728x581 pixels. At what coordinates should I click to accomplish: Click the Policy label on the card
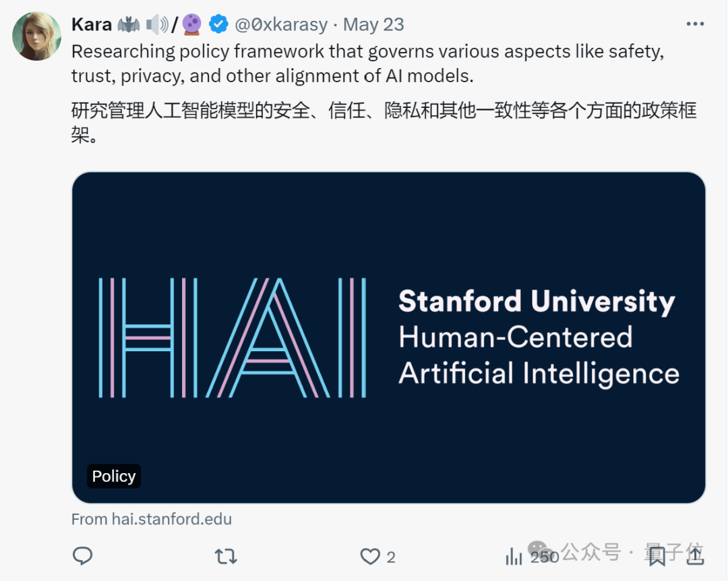click(114, 477)
